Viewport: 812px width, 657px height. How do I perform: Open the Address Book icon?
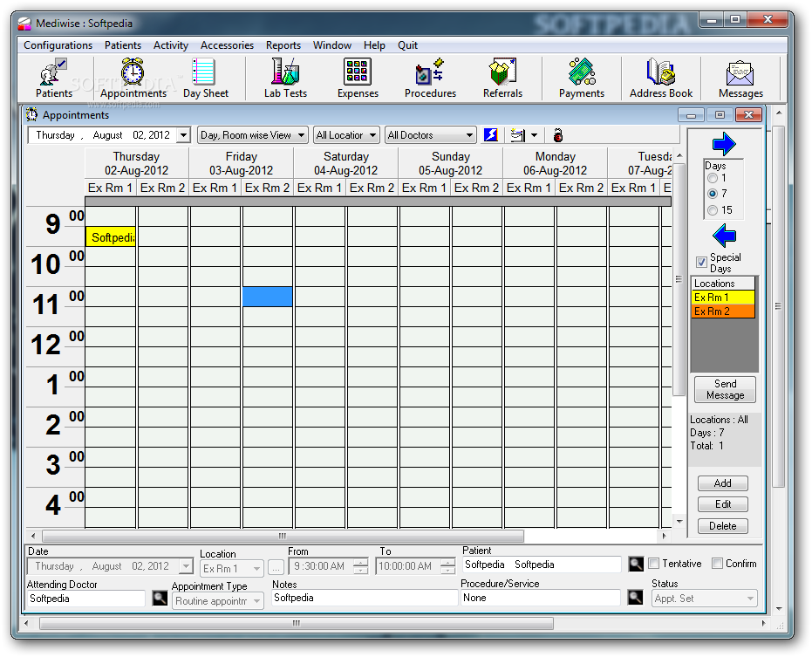click(661, 78)
